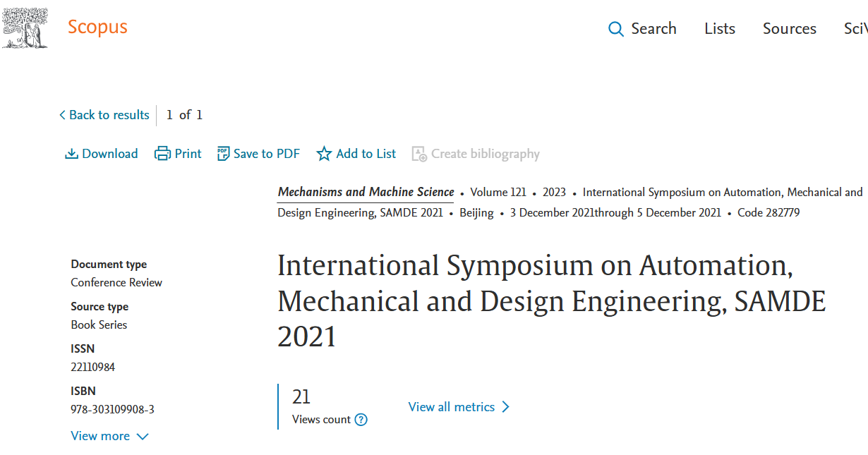Expand View more document details
868x455 pixels.
100,436
